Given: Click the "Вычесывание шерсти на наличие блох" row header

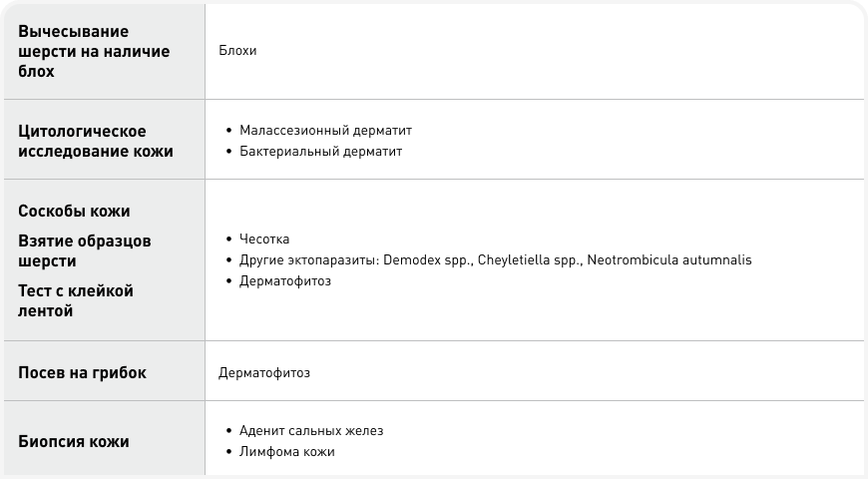Looking at the screenshot, I should 94,51.
